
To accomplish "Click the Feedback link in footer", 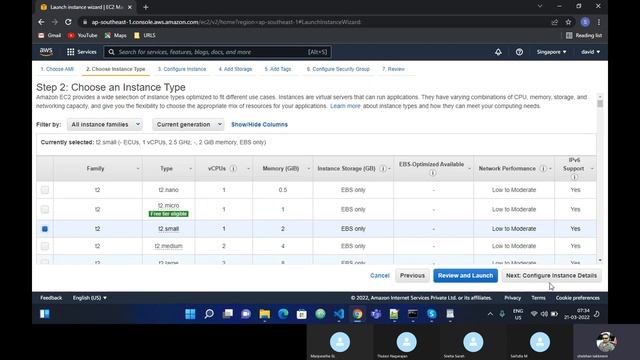I will (51, 298).
